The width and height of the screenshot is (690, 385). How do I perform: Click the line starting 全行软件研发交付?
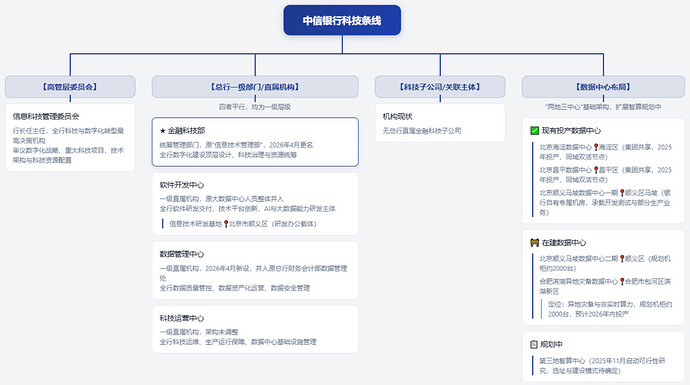[247, 209]
